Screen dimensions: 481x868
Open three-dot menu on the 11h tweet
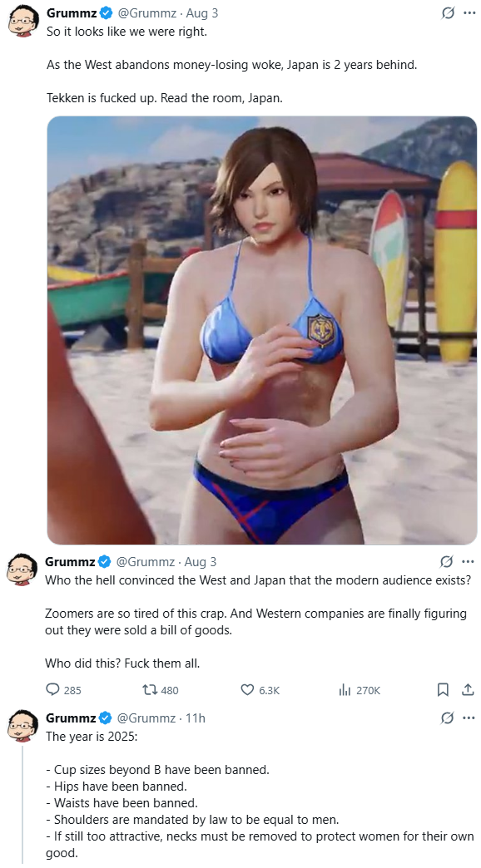tap(469, 718)
